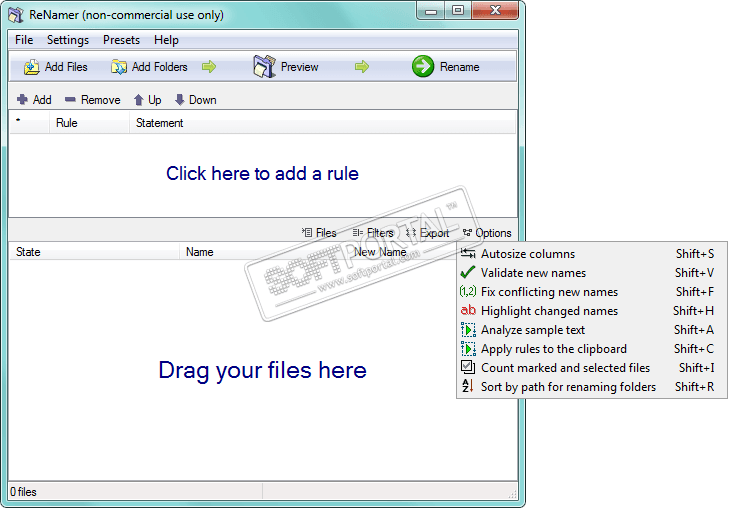Open the Filters dropdown menu
Screen dimensions: 729x508
[x=373, y=233]
